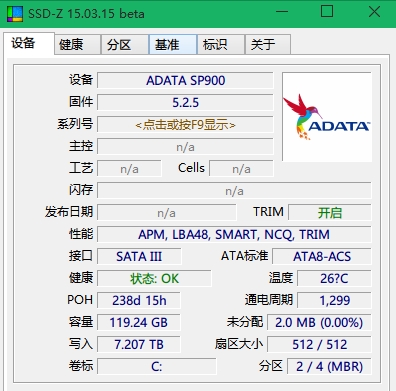Click the ATA标准 label
396x391 pixels.
tap(244, 256)
